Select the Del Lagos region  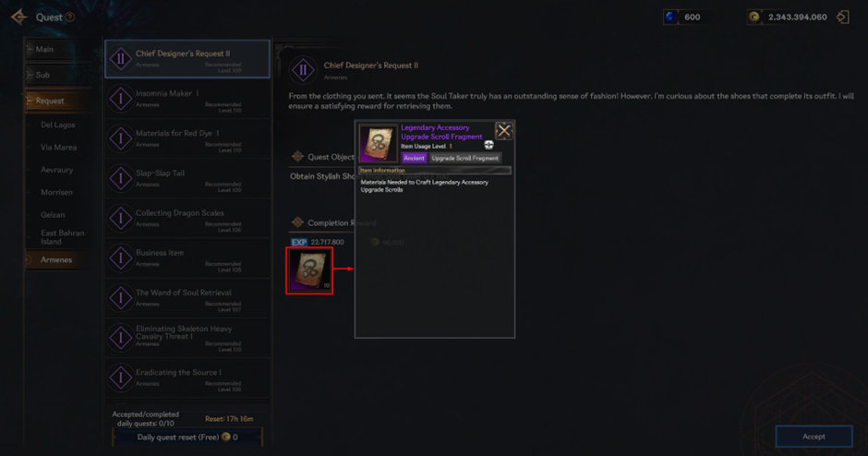click(58, 125)
